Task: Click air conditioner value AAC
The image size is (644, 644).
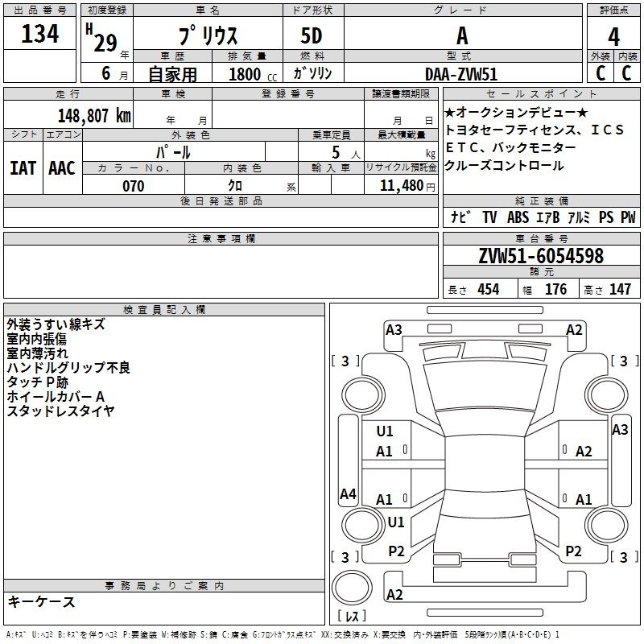Action: click(x=62, y=168)
